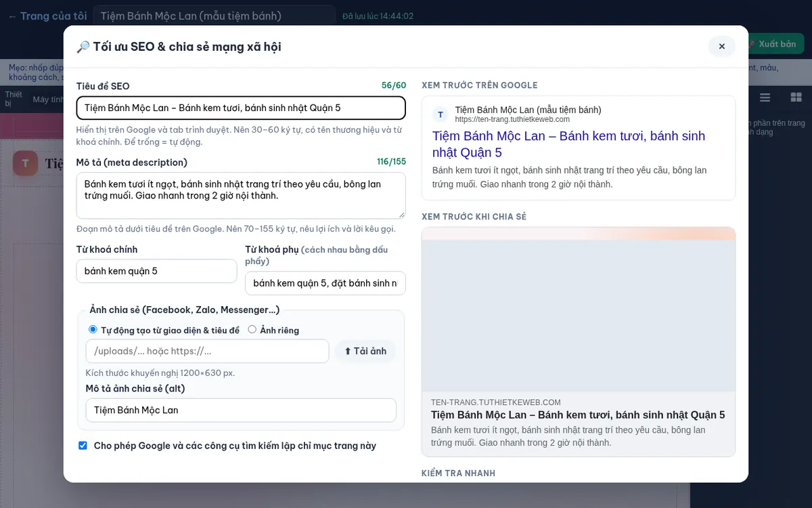The image size is (812, 508).
Task: Choose the 'Ảnh riêng' radio option
Action: click(x=252, y=330)
